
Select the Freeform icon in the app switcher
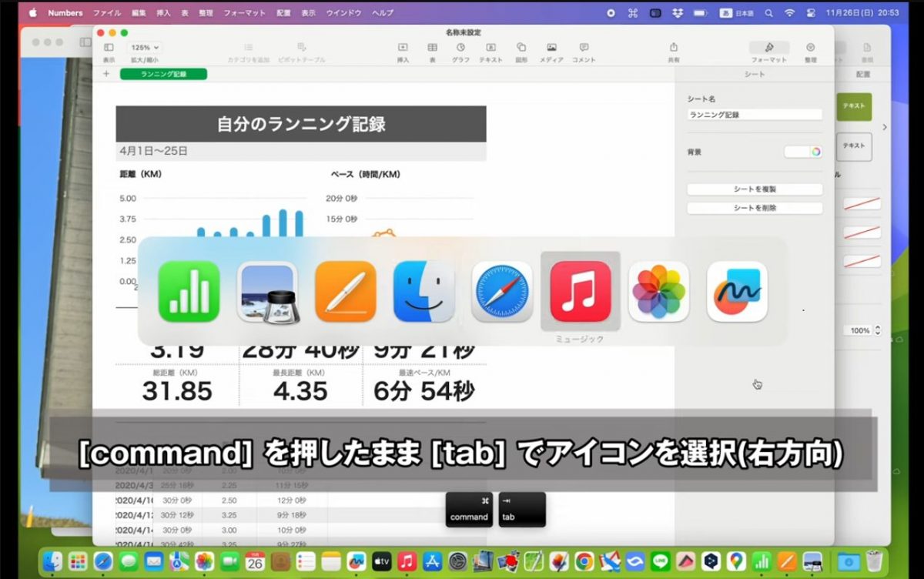[738, 291]
